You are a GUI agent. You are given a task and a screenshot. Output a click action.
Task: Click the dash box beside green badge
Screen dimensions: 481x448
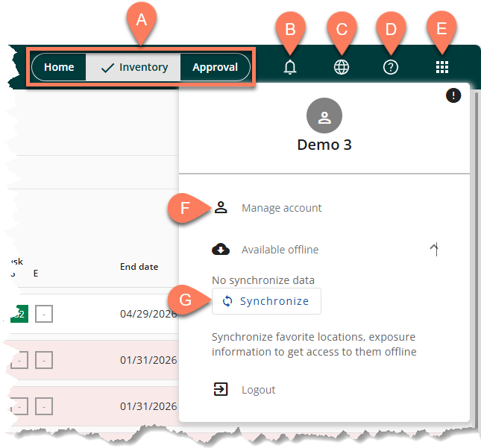pyautogui.click(x=43, y=314)
